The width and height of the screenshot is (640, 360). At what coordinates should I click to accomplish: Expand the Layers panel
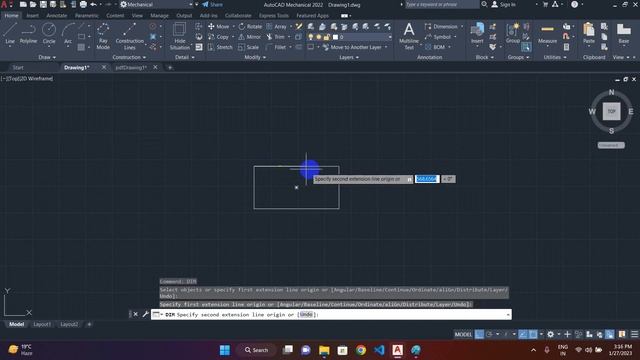[349, 58]
